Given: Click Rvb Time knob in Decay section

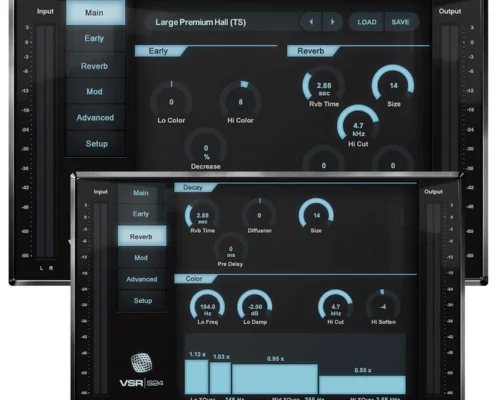Looking at the screenshot, I should pyautogui.click(x=202, y=214).
